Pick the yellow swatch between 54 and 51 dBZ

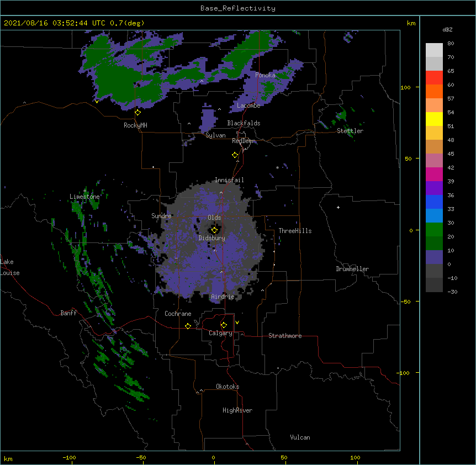(x=434, y=119)
